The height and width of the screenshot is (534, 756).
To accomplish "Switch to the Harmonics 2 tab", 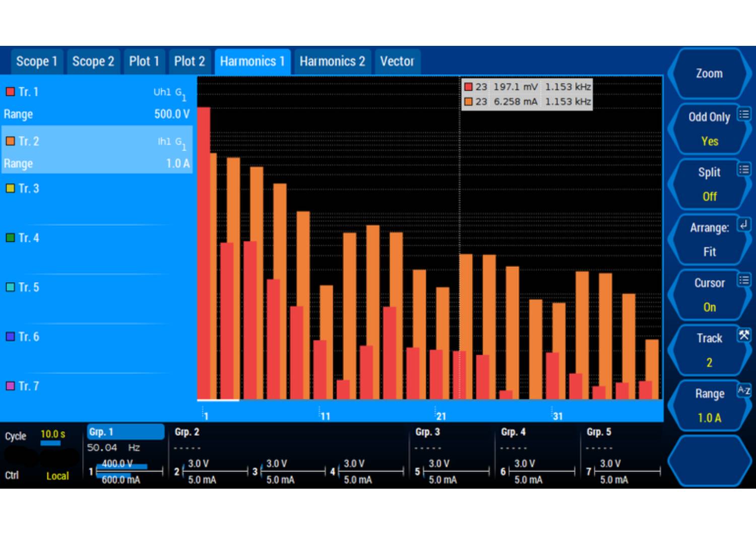I will click(x=332, y=61).
